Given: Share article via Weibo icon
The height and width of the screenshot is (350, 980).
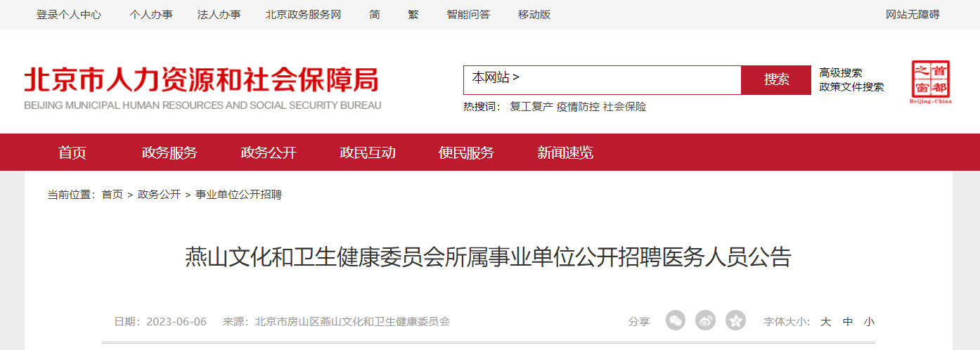Looking at the screenshot, I should [705, 320].
